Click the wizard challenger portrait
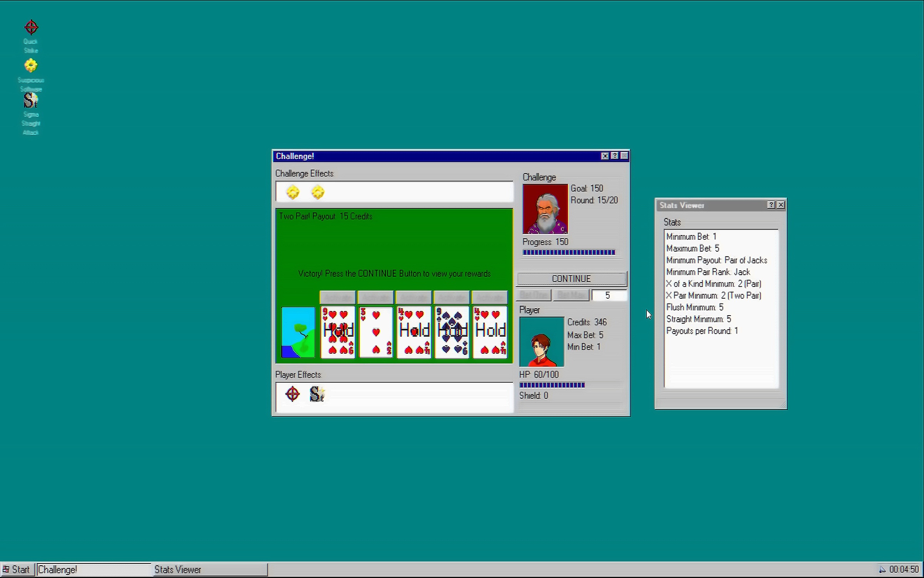 [x=545, y=209]
